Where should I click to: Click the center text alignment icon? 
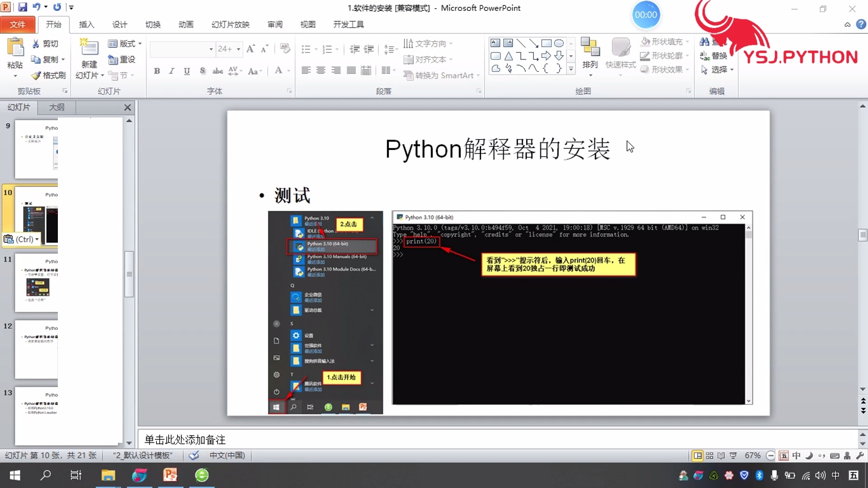(321, 70)
